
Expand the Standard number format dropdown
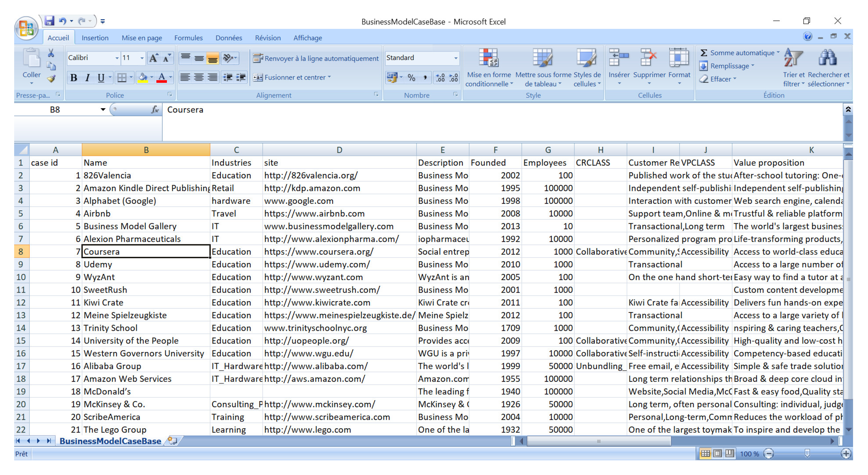[456, 58]
